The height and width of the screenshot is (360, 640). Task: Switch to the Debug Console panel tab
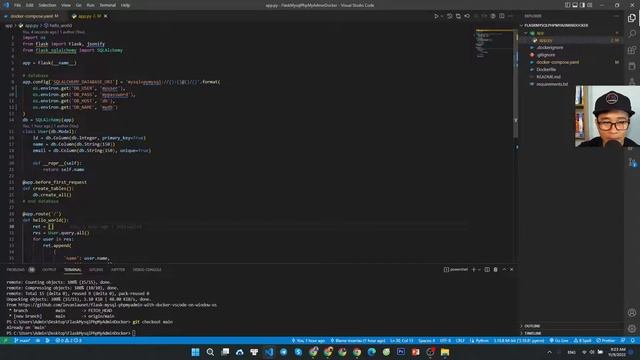pos(147,270)
